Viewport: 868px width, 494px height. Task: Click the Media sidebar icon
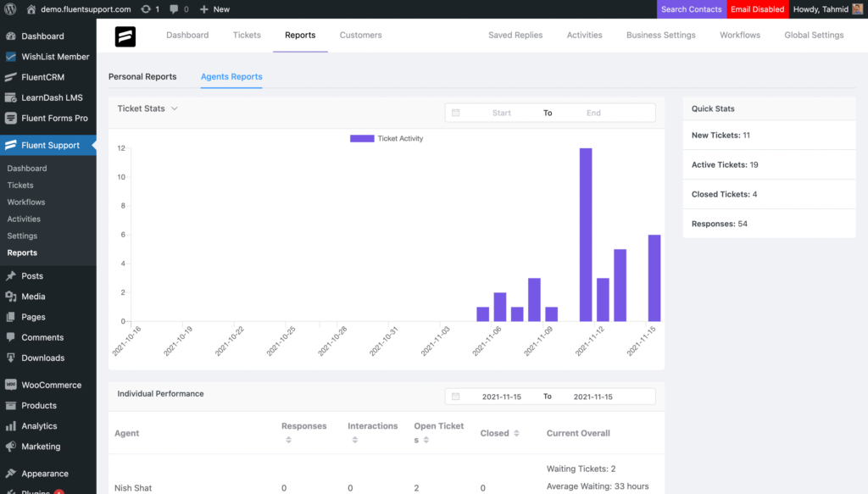(x=10, y=296)
